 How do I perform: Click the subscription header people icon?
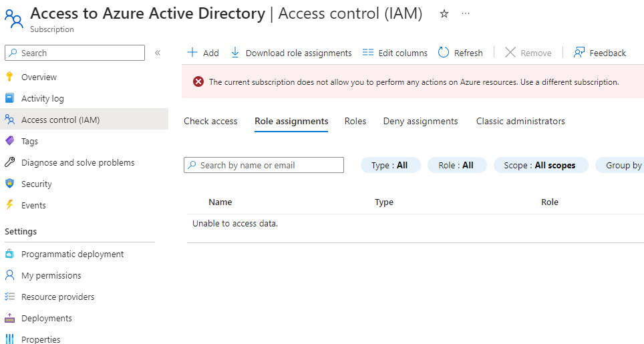[x=14, y=19]
